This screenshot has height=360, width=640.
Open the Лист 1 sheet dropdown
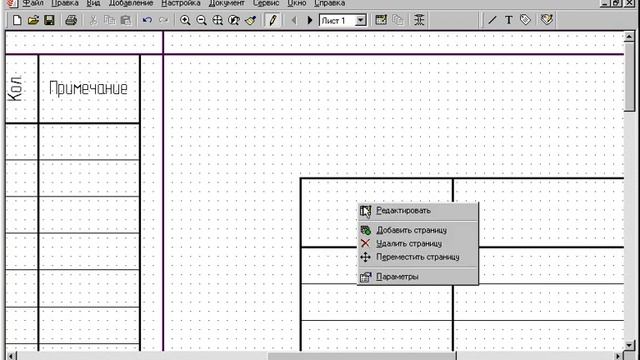[360, 20]
